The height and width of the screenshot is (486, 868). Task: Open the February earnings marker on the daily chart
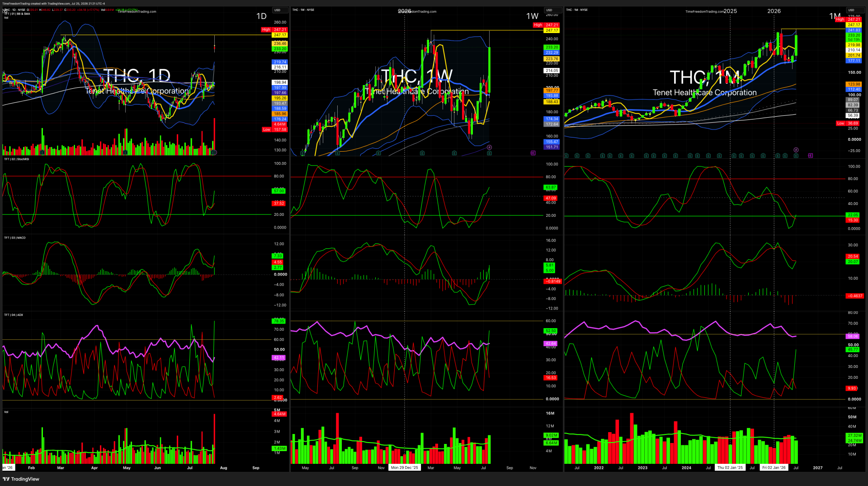[x=42, y=153]
